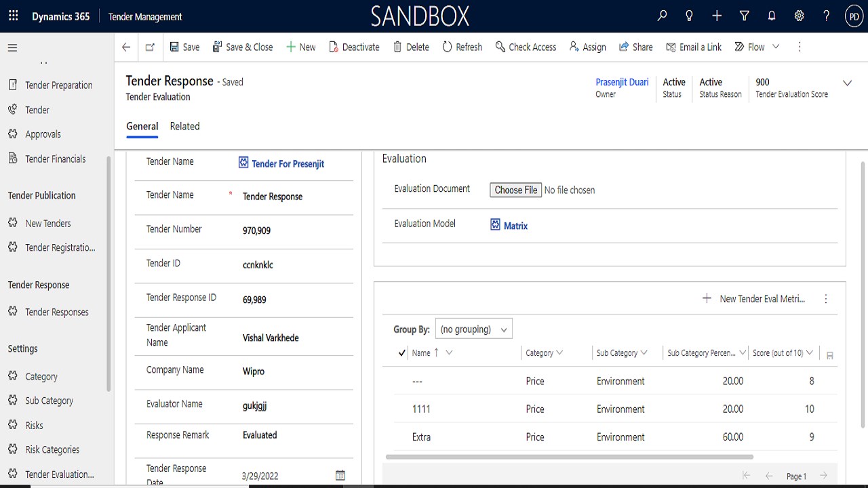The height and width of the screenshot is (488, 868).
Task: Open the Group By dropdown
Action: [x=473, y=329]
